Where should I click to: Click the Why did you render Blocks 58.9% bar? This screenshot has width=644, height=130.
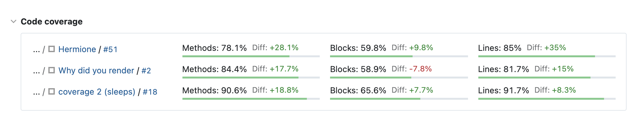pos(399,78)
